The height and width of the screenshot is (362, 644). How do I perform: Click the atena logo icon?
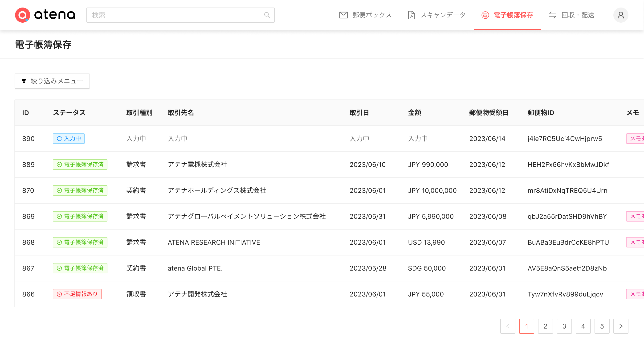23,15
